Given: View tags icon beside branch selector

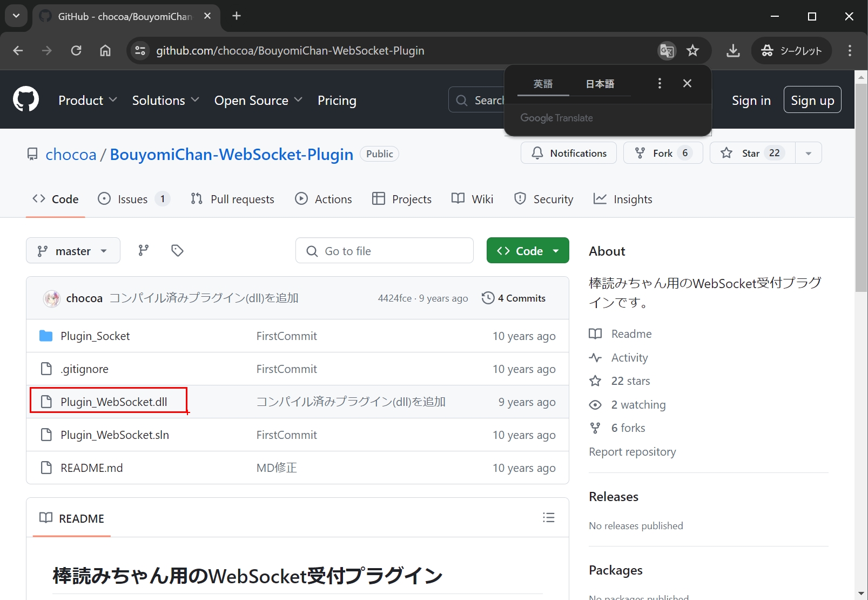Looking at the screenshot, I should [x=177, y=250].
